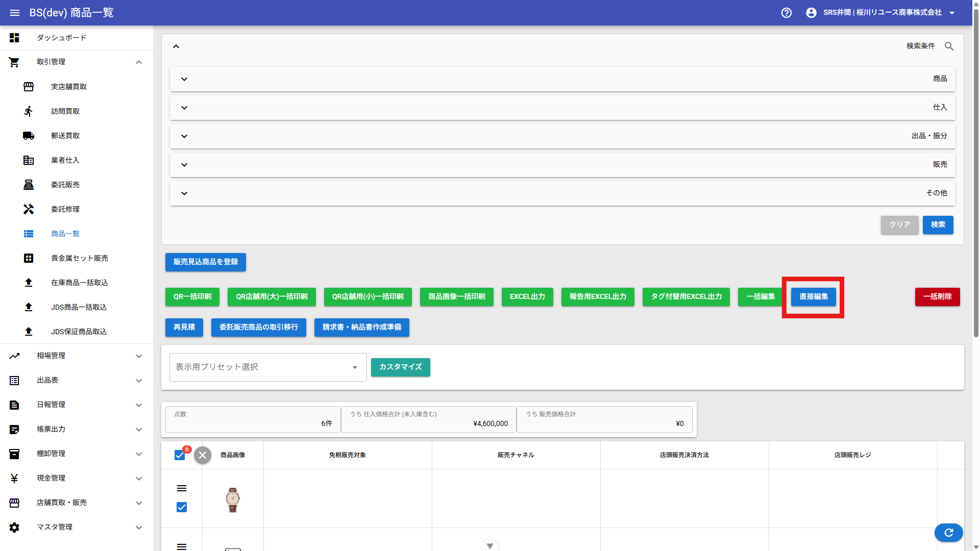The height and width of the screenshot is (551, 980).
Task: Open the help question mark icon
Action: 787,13
